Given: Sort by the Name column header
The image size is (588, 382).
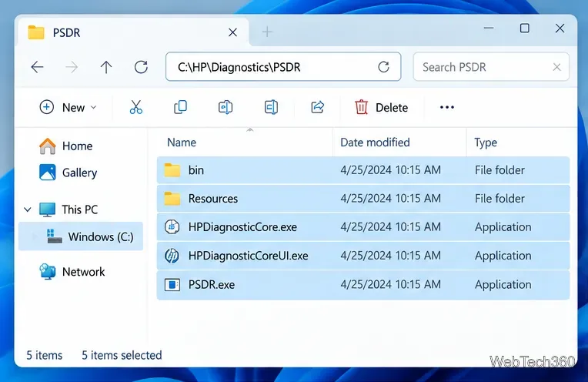Looking at the screenshot, I should [x=182, y=142].
